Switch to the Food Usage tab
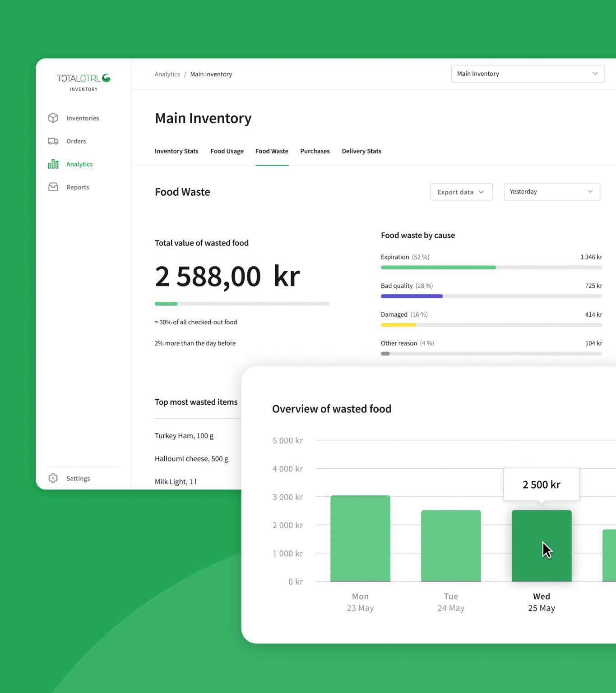The image size is (616, 693). coord(227,151)
